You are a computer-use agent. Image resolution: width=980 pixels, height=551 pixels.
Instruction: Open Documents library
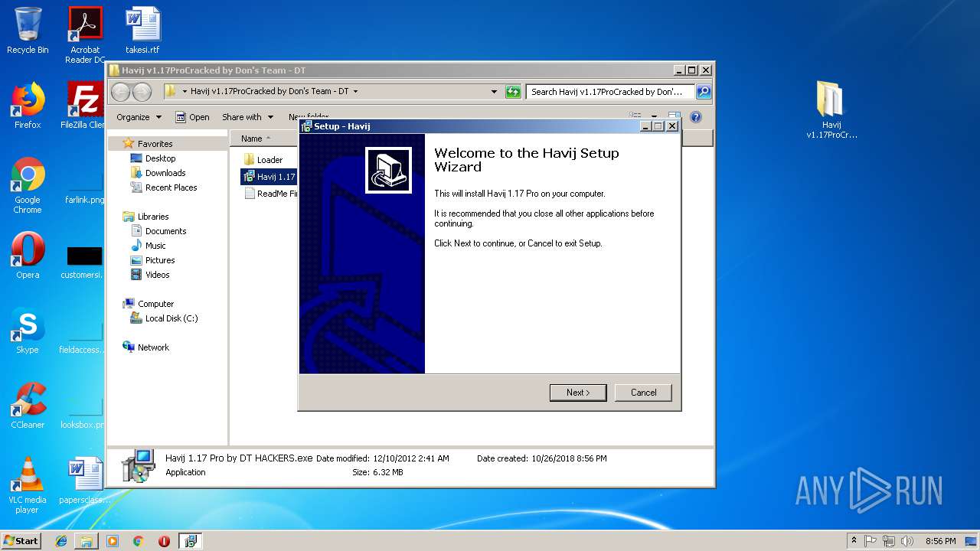[x=165, y=231]
